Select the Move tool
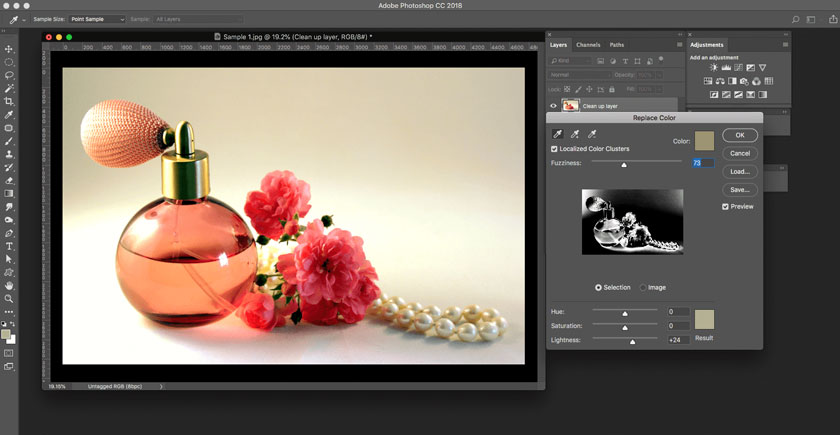The image size is (840, 435). [10, 49]
